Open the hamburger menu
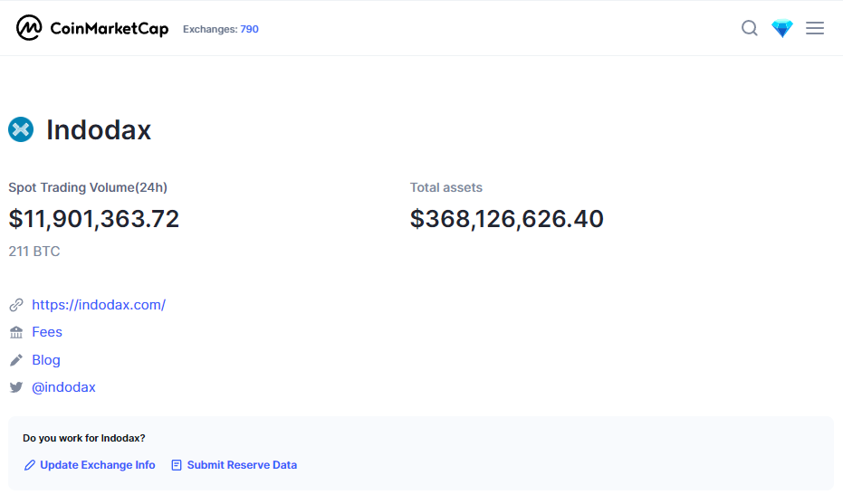 (x=814, y=28)
